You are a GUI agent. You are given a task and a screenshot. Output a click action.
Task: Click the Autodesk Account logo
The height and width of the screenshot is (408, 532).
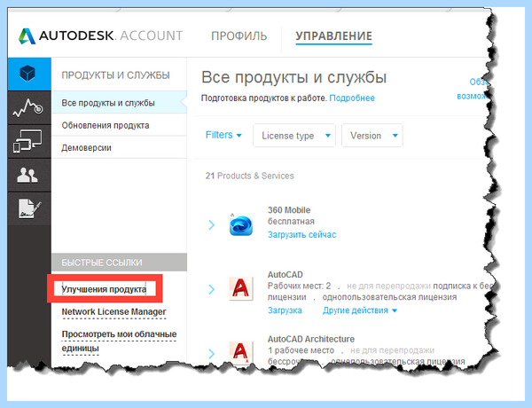100,35
